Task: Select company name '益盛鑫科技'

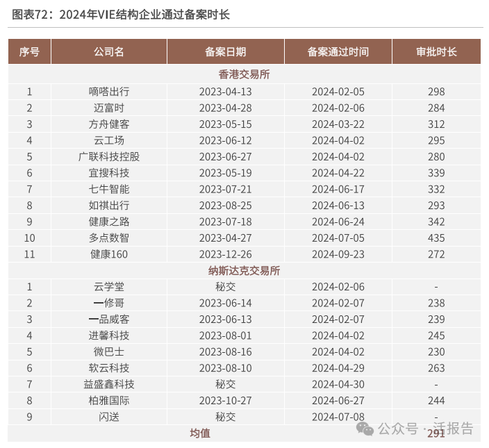Action: (109, 384)
